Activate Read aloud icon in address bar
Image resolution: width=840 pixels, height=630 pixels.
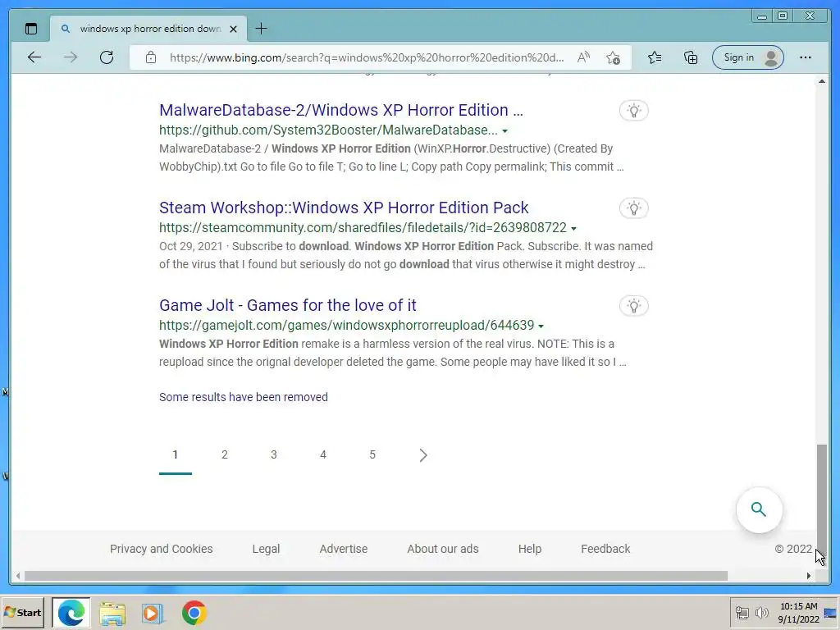tap(583, 57)
